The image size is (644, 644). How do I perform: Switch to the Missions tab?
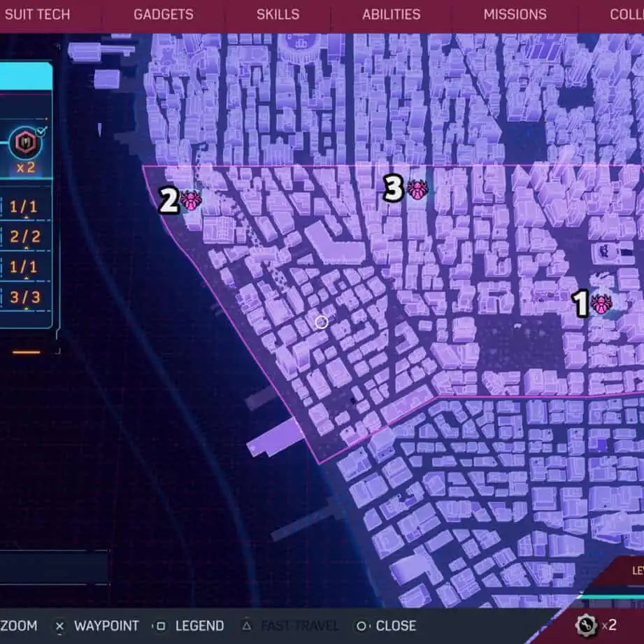(515, 15)
